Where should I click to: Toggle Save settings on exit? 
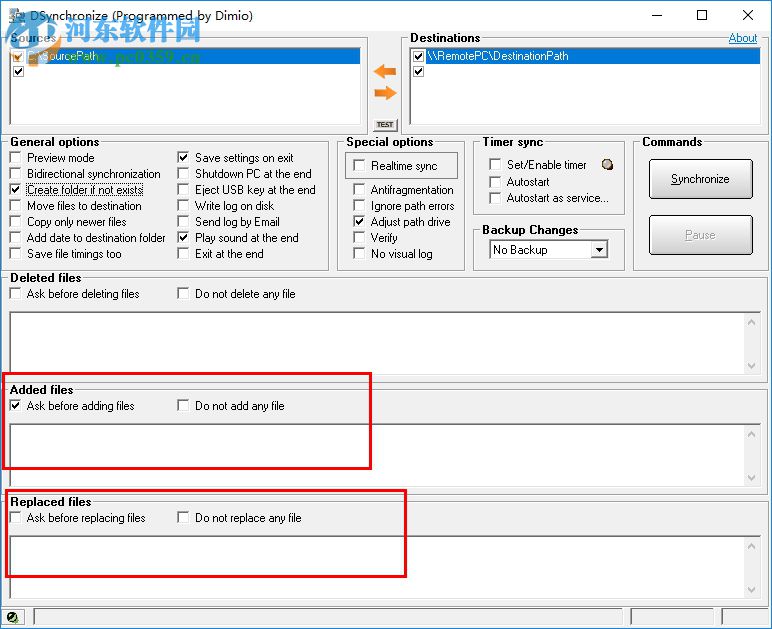coord(183,157)
